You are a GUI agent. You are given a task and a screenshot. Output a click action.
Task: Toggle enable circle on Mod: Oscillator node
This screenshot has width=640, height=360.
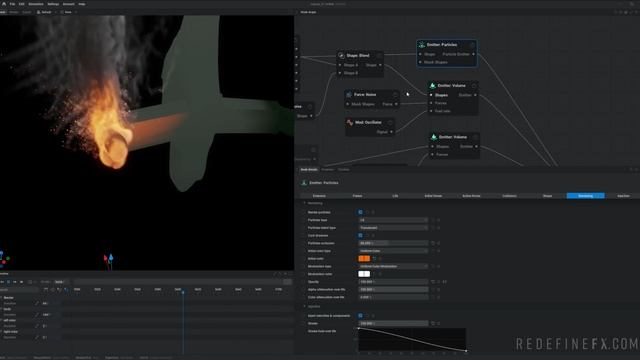pyautogui.click(x=390, y=122)
